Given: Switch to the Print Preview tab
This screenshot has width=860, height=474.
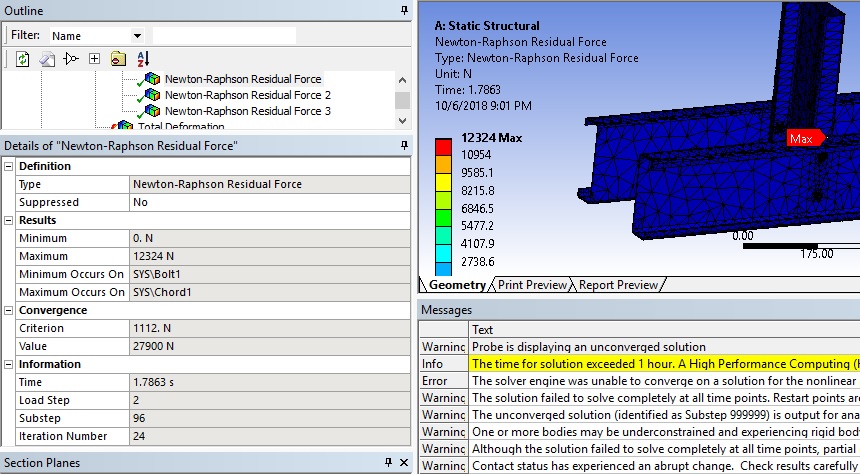Looking at the screenshot, I should (531, 285).
